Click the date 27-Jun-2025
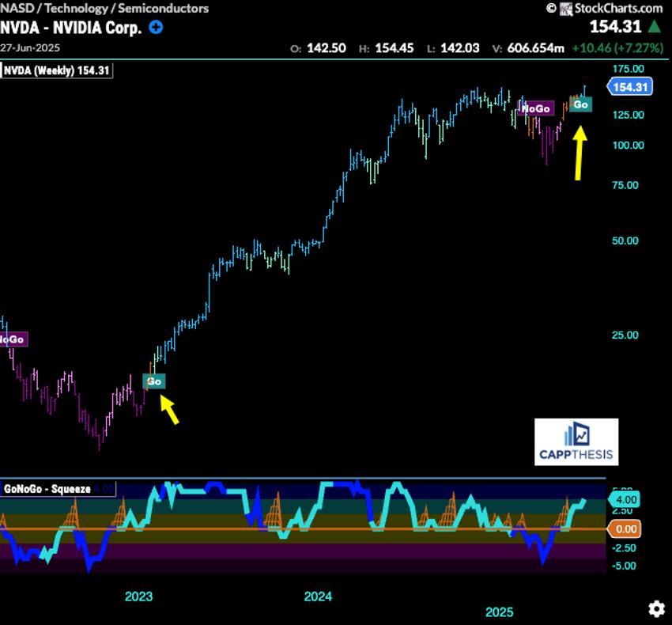This screenshot has height=625, width=672. point(30,47)
